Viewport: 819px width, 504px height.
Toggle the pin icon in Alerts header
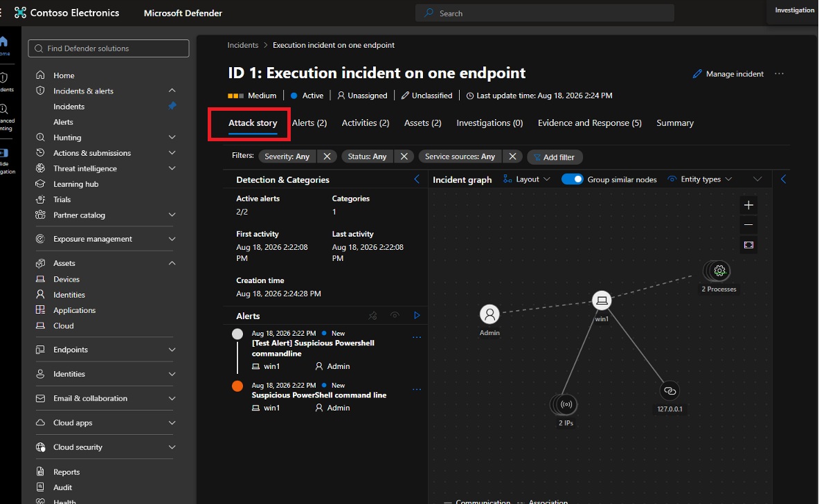coord(372,316)
